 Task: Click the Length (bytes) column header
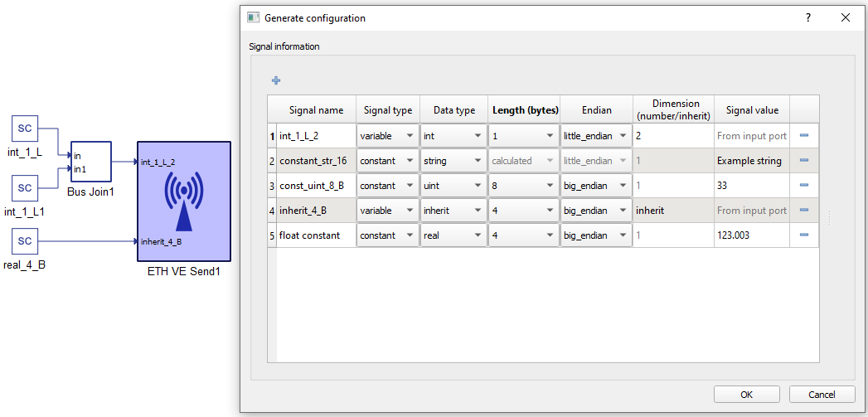click(x=524, y=110)
